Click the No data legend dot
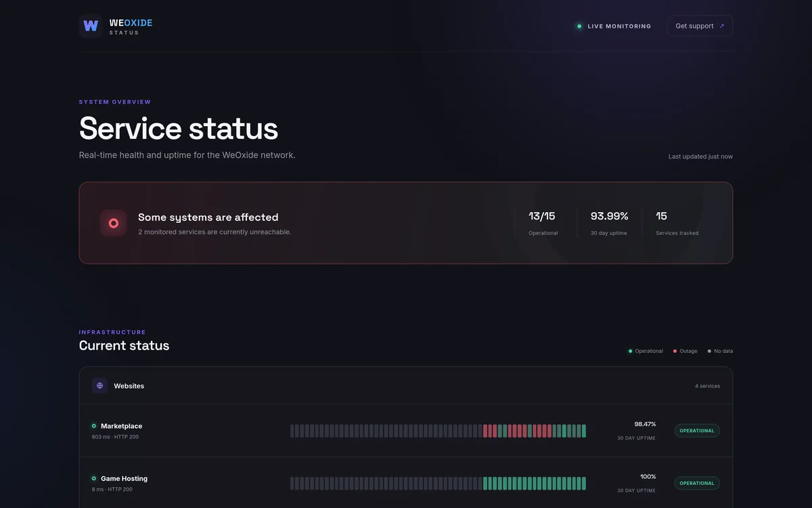The width and height of the screenshot is (812, 508). [709, 351]
